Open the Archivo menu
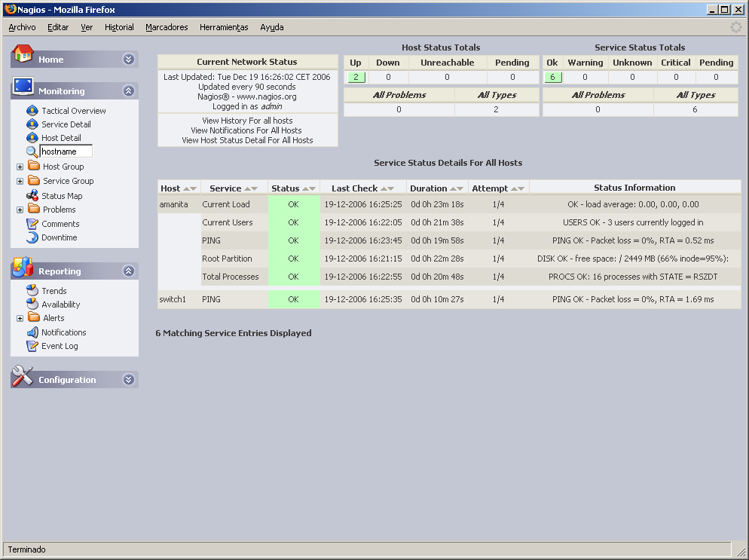Screen dimensions: 749x560 22,27
